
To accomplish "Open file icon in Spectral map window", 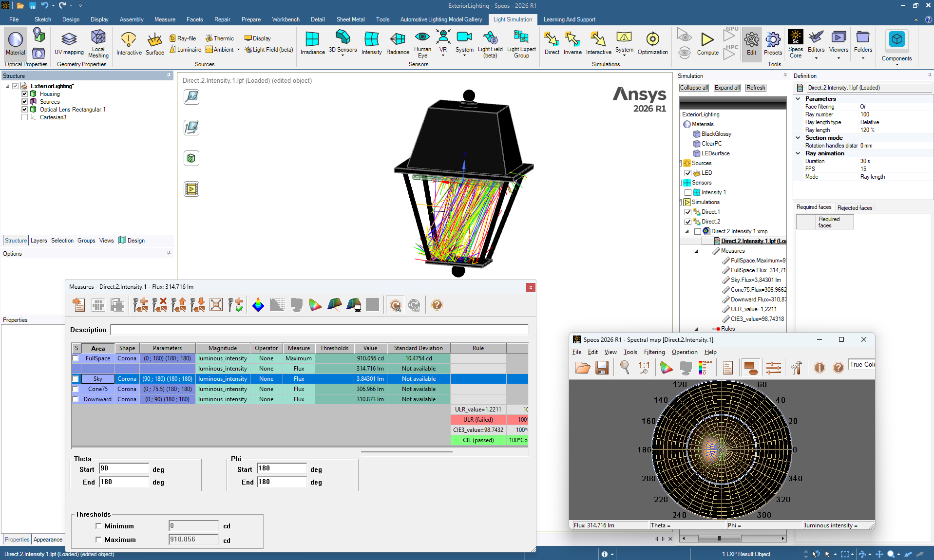I will [583, 368].
